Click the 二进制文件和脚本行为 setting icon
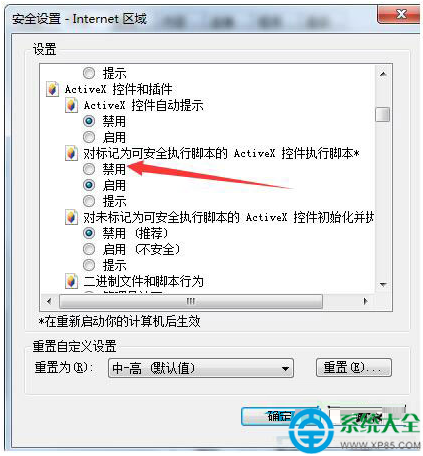The width and height of the screenshot is (423, 456). (x=71, y=281)
